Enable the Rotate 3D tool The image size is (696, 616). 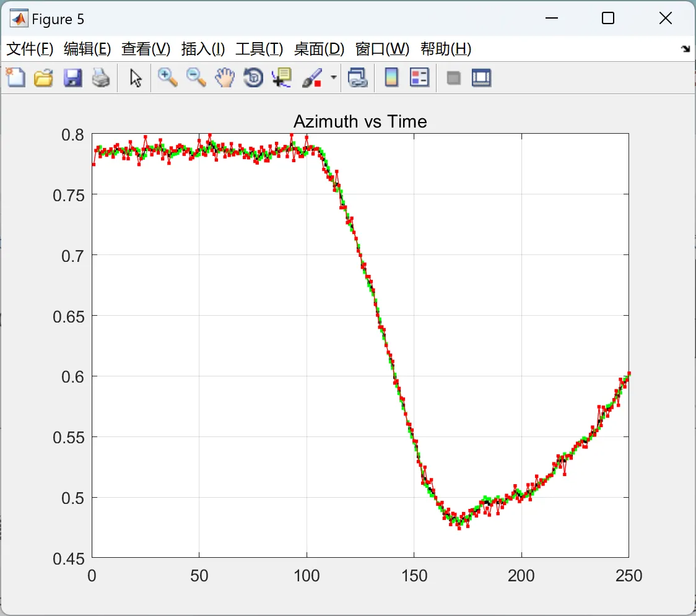point(253,77)
